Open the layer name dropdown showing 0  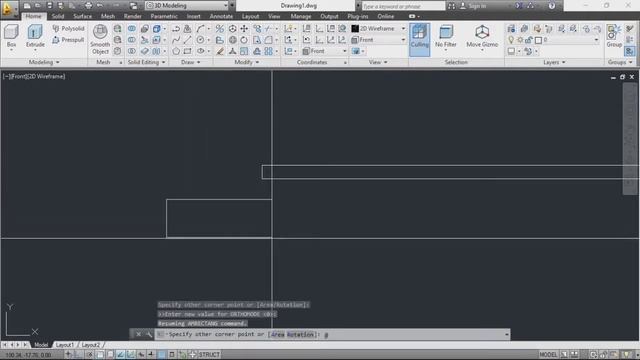(571, 40)
